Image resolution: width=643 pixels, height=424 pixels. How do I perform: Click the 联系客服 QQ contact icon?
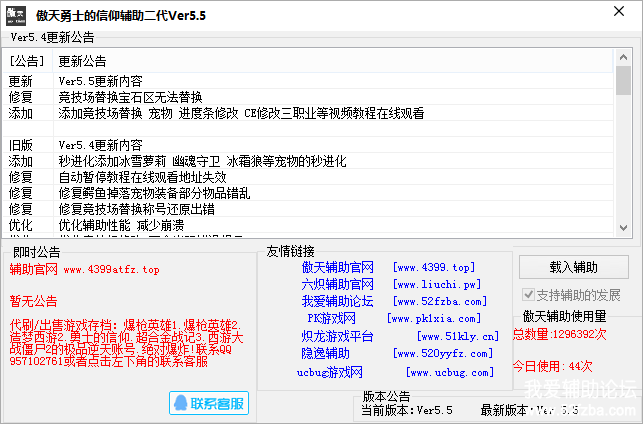pyautogui.click(x=210, y=404)
